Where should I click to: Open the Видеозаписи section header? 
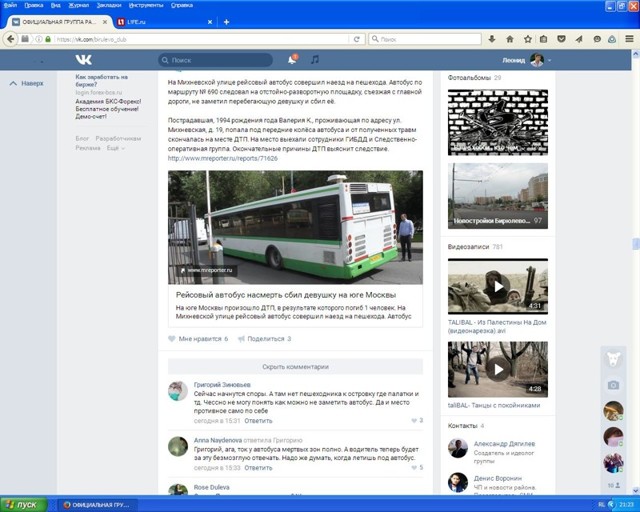click(x=468, y=247)
